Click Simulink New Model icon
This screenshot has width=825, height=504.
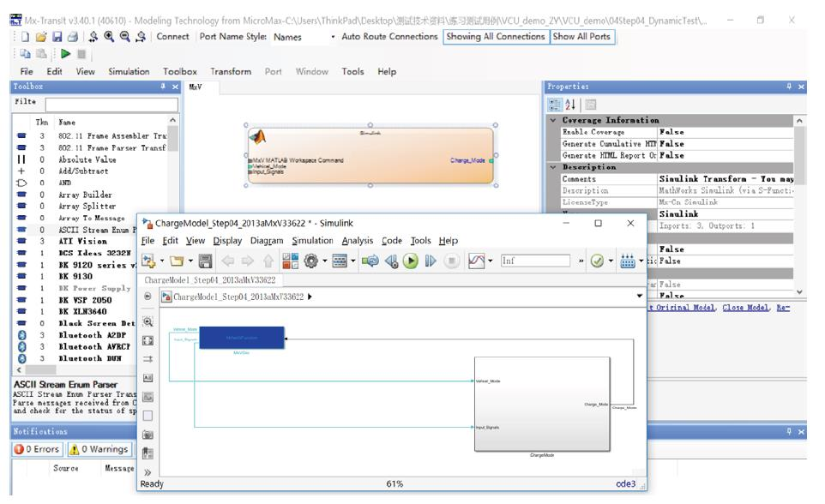(148, 261)
